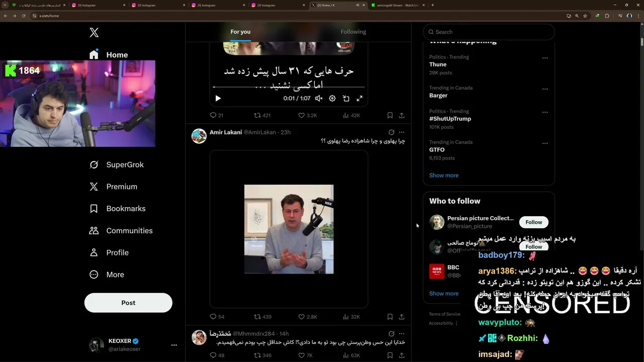Viewport: 644px width, 362px height.
Task: Click Terms of Service footer link
Action: [444, 314]
